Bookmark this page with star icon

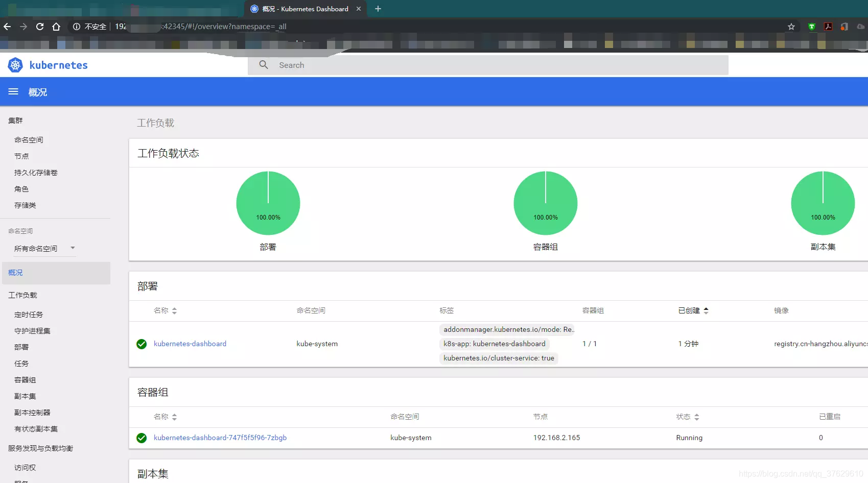click(791, 27)
